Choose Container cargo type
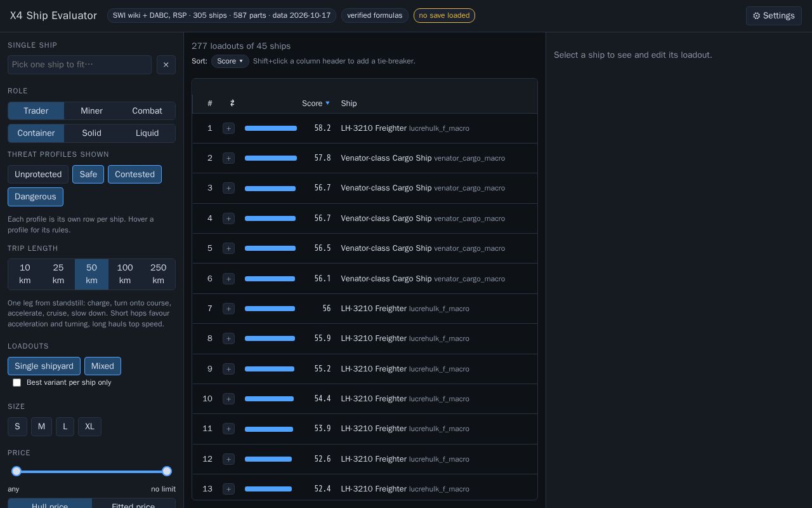This screenshot has height=508, width=812. (x=36, y=133)
